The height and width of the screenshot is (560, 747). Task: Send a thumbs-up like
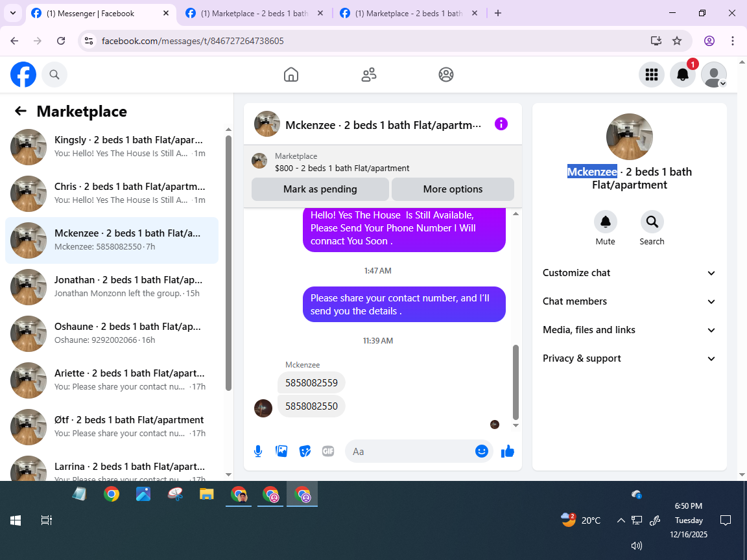508,451
